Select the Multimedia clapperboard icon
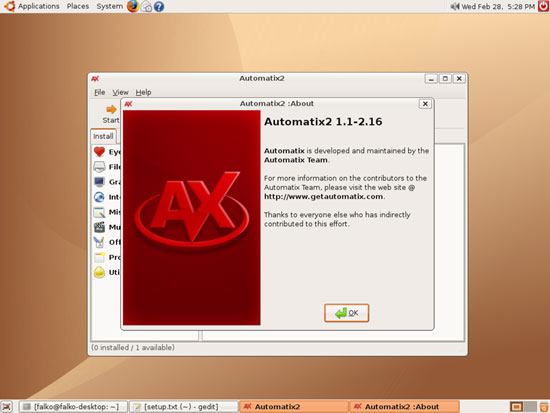 tap(99, 227)
